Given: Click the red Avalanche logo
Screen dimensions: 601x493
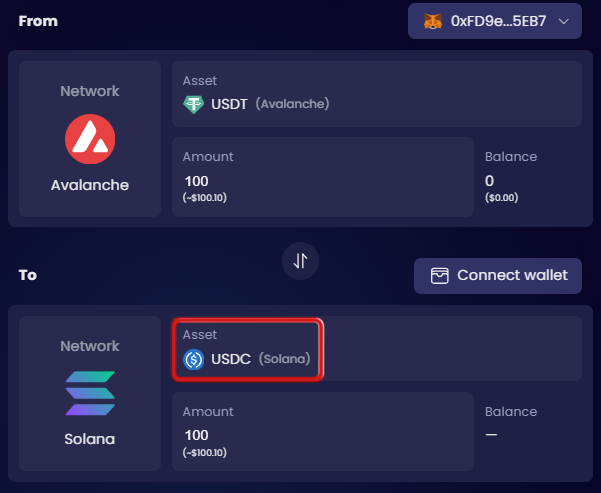Looking at the screenshot, I should 90,139.
